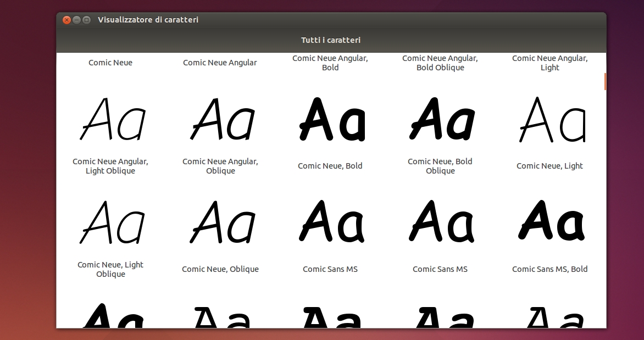
Task: Click the Comic Neue Angular label
Action: 220,63
